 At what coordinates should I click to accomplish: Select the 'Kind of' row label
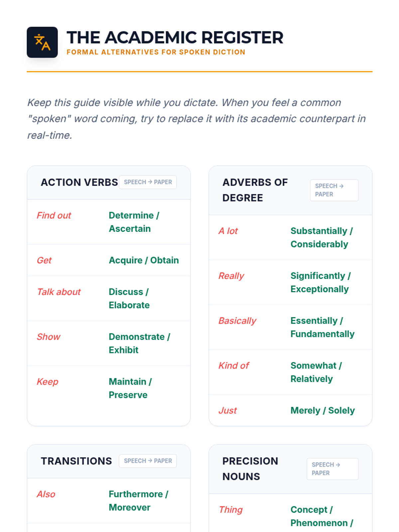point(234,366)
